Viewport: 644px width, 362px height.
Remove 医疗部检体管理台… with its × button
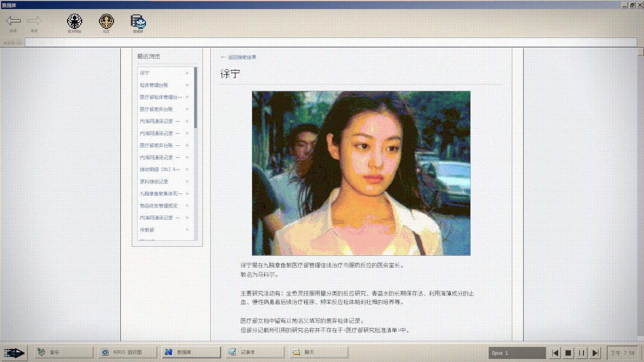point(187,97)
